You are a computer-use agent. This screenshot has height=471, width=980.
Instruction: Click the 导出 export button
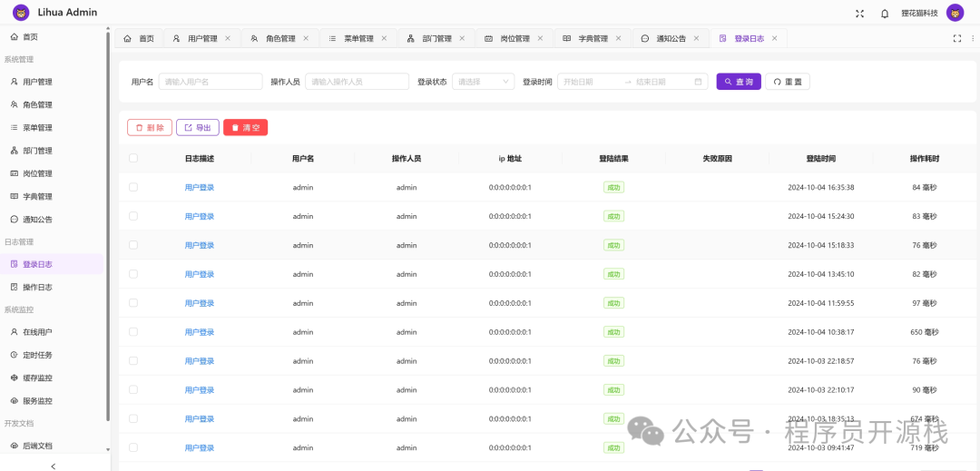point(198,127)
